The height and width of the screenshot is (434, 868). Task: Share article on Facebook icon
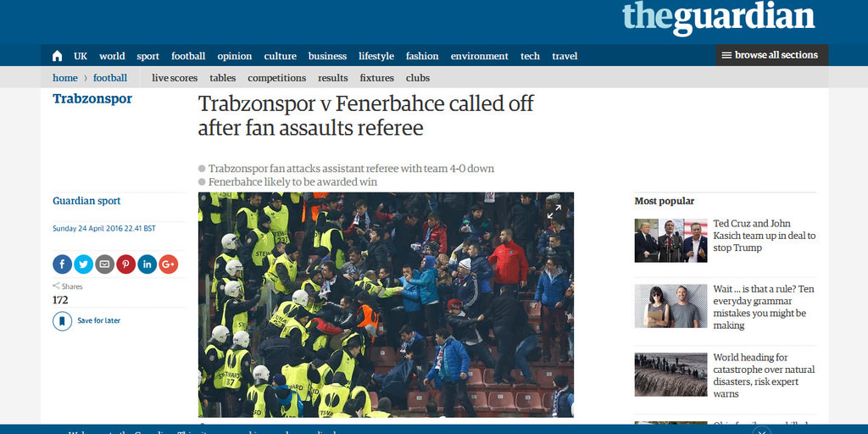(x=63, y=264)
